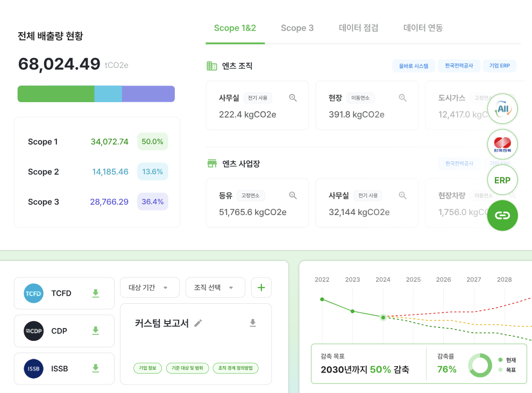The image size is (532, 393).
Task: Download the CDP report
Action: [x=96, y=331]
